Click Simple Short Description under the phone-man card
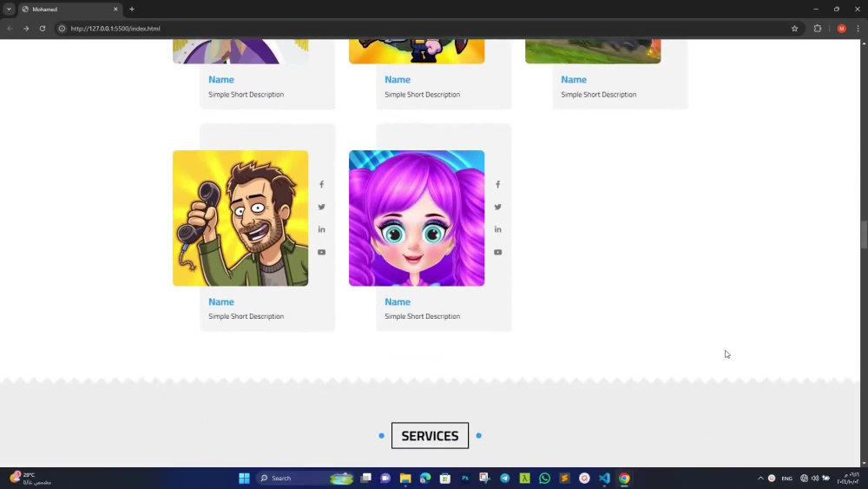Image resolution: width=868 pixels, height=489 pixels. (x=246, y=316)
